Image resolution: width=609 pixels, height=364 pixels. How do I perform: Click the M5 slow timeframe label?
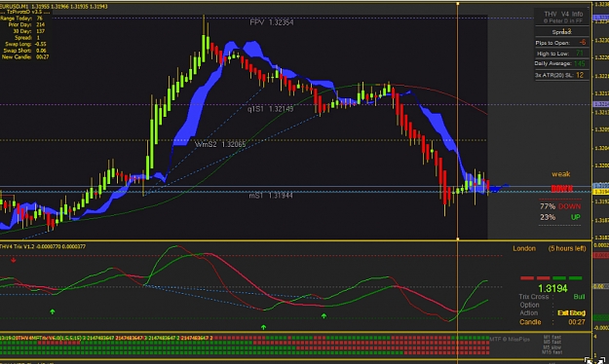coord(552,346)
